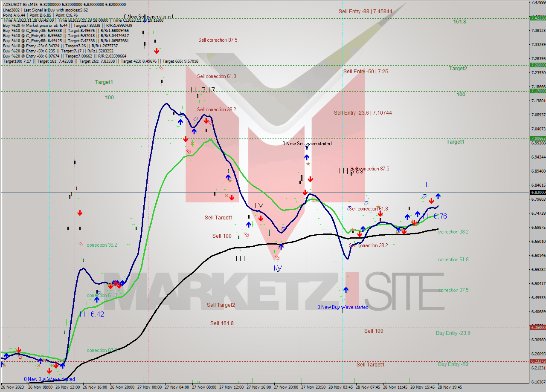Click '28 Nov 19:45' on the time axis

(x=450, y=387)
